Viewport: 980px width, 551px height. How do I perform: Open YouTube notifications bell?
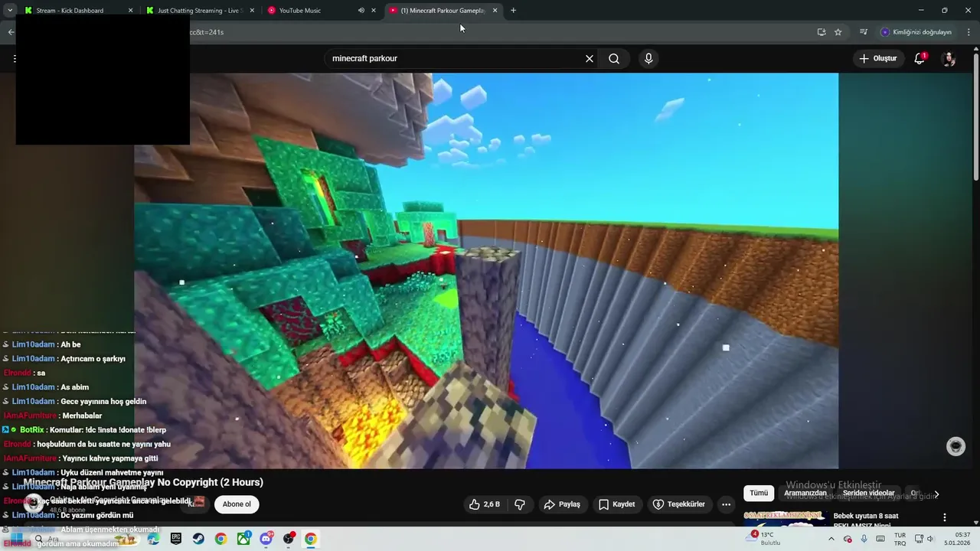pyautogui.click(x=920, y=58)
